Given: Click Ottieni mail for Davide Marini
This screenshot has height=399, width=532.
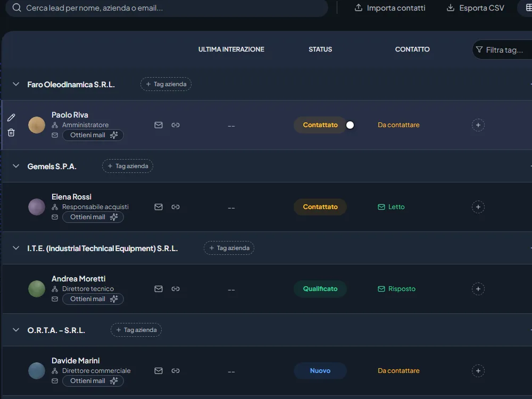Looking at the screenshot, I should [x=93, y=381].
